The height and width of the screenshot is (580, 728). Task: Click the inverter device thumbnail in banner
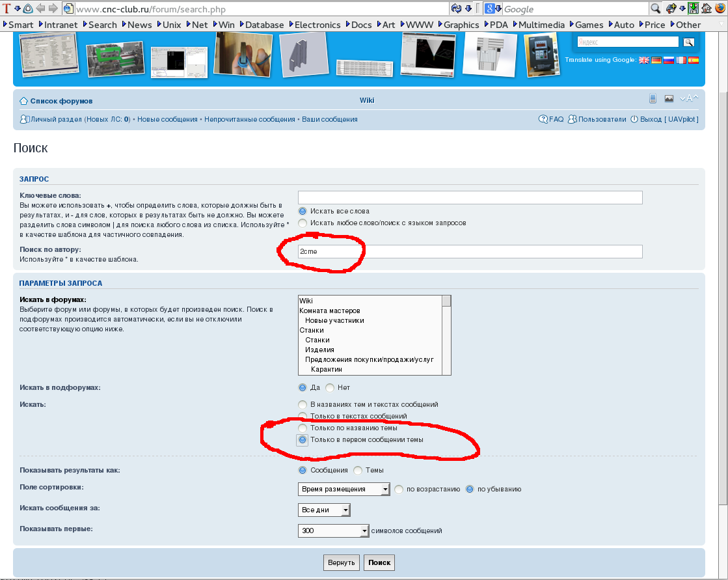point(541,55)
